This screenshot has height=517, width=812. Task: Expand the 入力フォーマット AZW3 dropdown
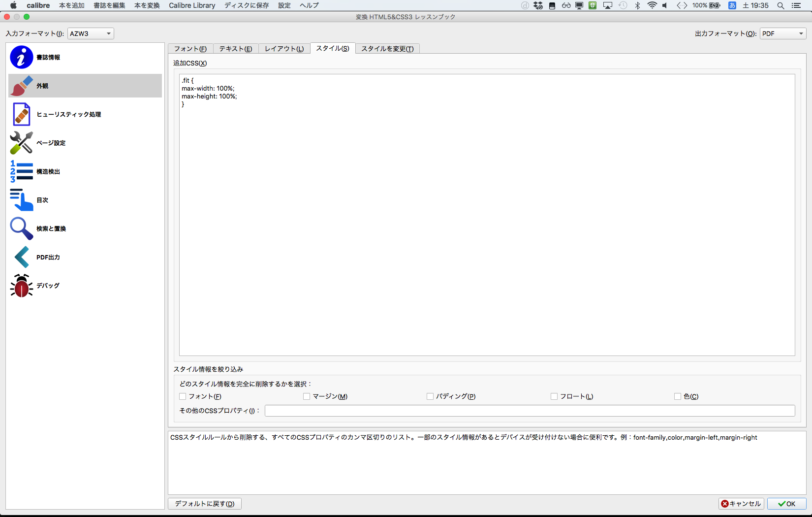coord(91,33)
